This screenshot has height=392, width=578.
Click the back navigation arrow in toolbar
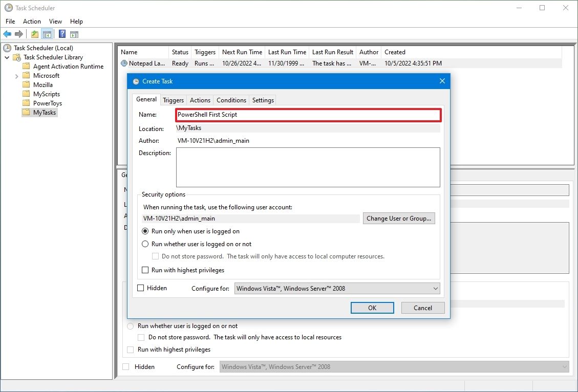(7, 34)
